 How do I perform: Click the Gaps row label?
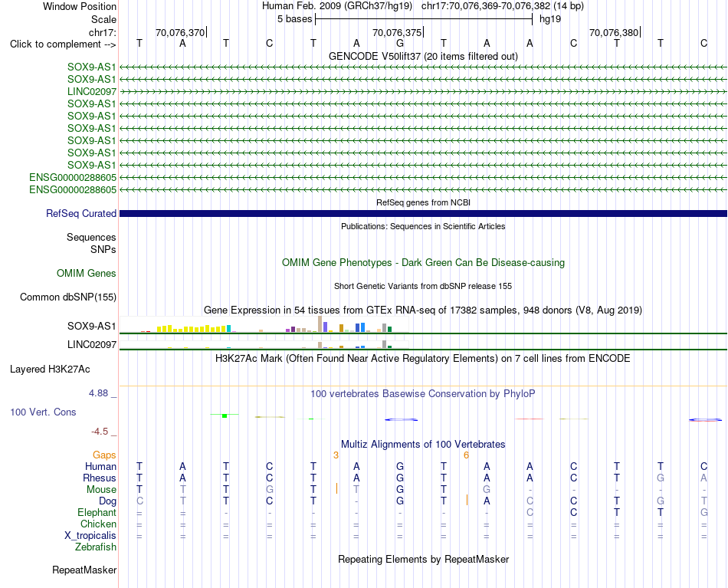(104, 455)
